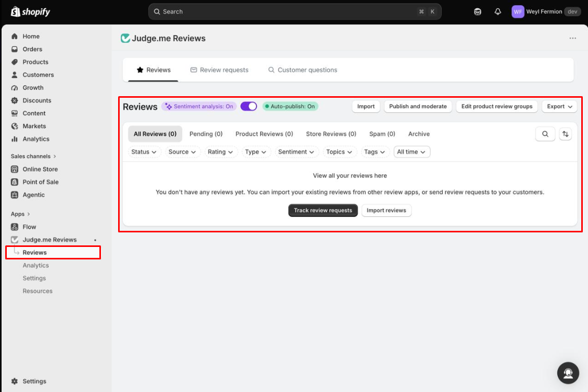Click the Products tag icon

tap(15, 62)
